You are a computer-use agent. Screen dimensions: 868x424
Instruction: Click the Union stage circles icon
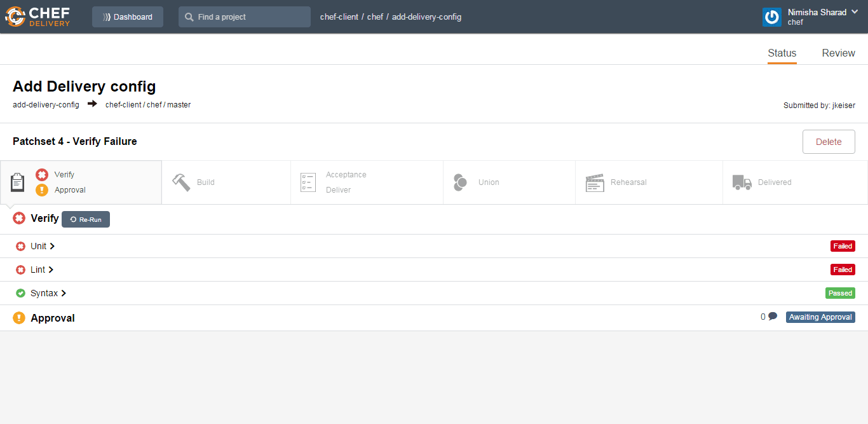coord(460,182)
